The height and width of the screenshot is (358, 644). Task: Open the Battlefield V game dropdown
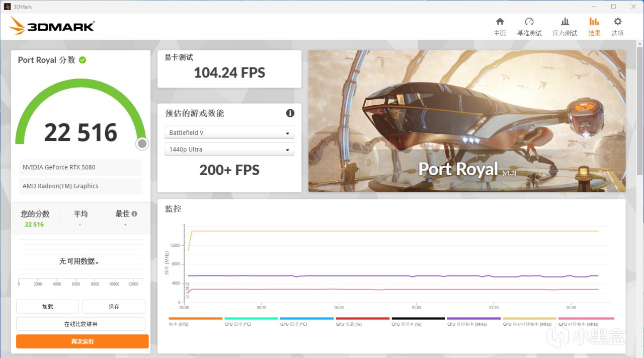pos(229,133)
